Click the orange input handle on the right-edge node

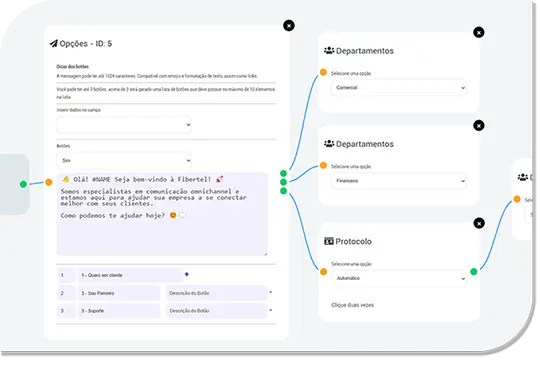[517, 199]
